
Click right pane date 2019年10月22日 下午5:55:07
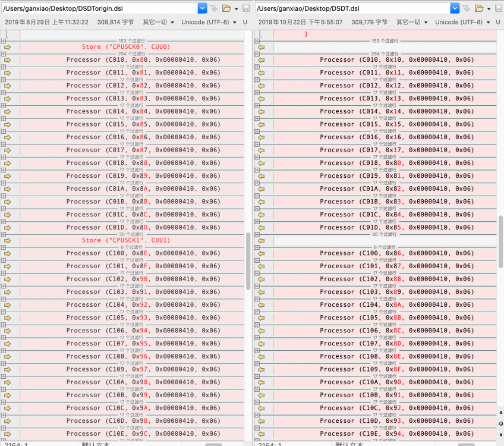tap(300, 22)
